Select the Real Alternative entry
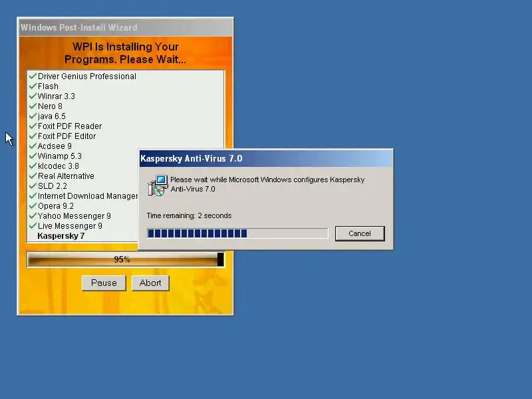Screen dimensions: 532x399 point(66,176)
